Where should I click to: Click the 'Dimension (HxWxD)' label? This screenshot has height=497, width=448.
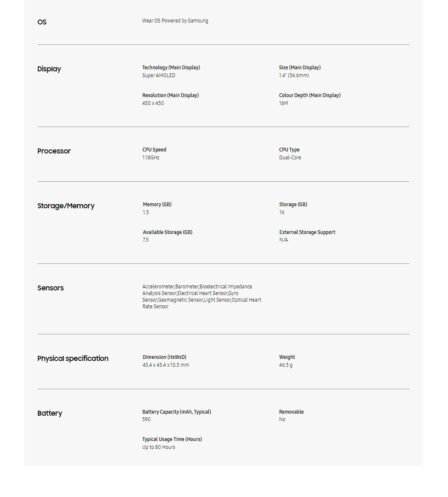click(164, 357)
